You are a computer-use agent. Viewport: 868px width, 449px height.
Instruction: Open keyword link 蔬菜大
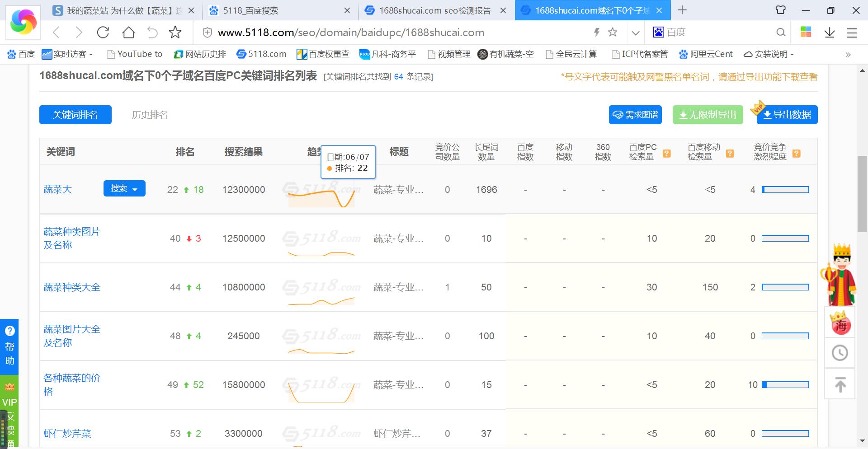coord(58,189)
